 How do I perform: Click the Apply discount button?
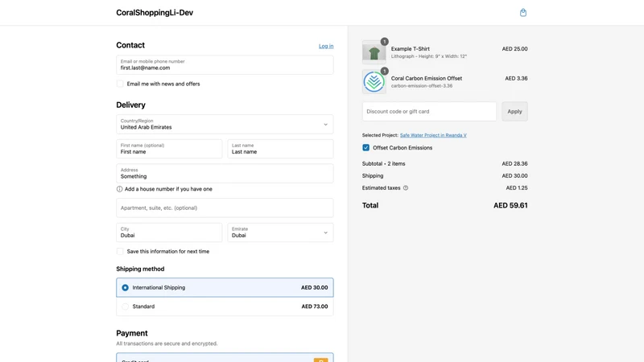(x=514, y=111)
